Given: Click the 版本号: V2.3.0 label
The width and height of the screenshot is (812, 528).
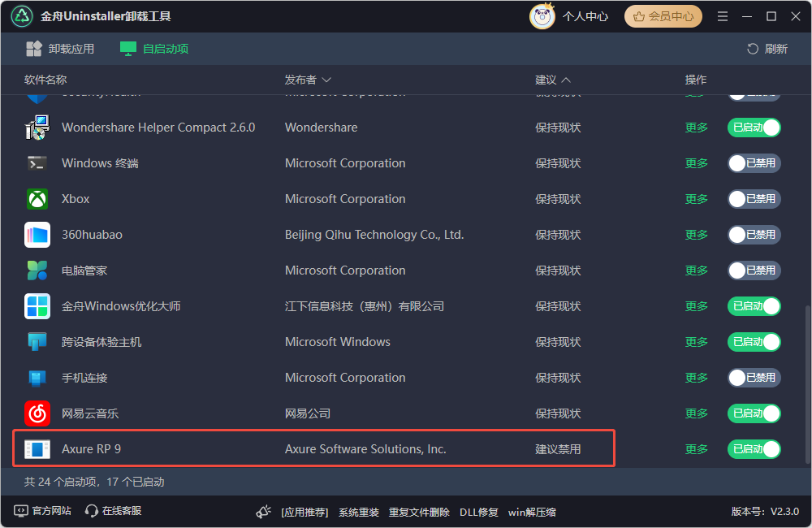Looking at the screenshot, I should [765, 512].
